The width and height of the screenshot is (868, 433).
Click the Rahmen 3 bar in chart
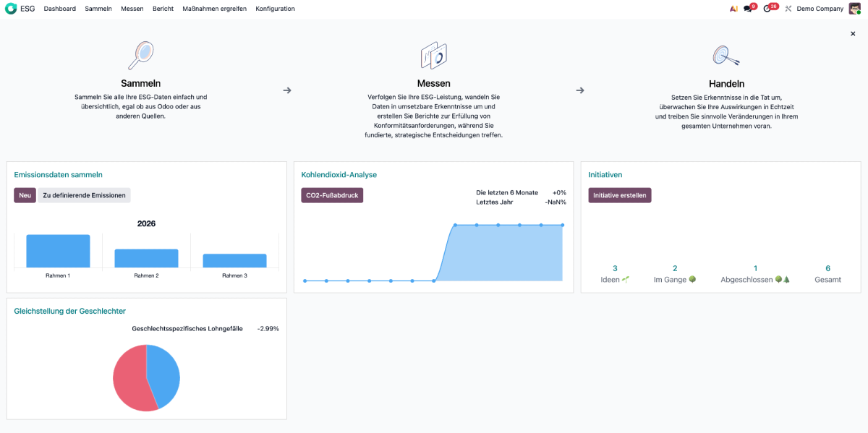pos(234,261)
